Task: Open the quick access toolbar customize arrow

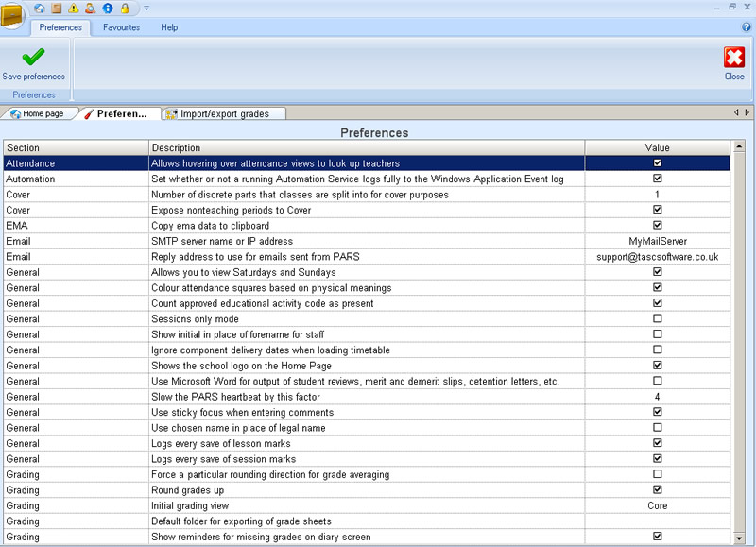Action: (146, 9)
